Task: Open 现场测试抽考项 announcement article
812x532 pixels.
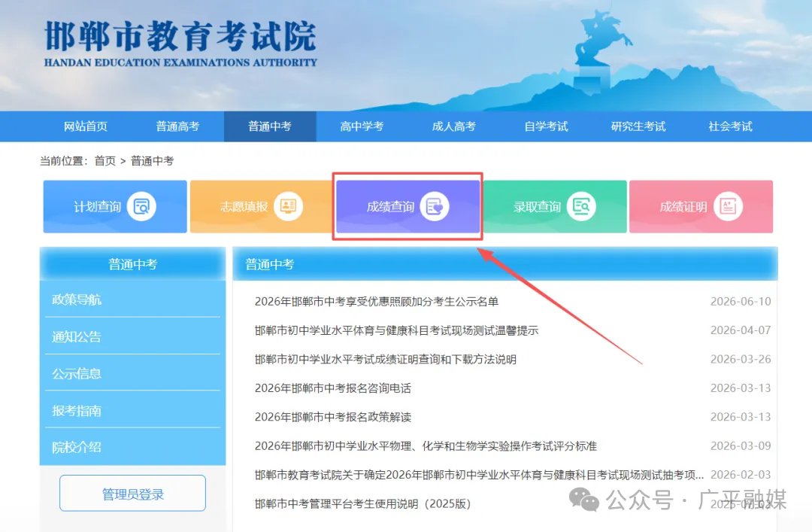Action: [479, 475]
